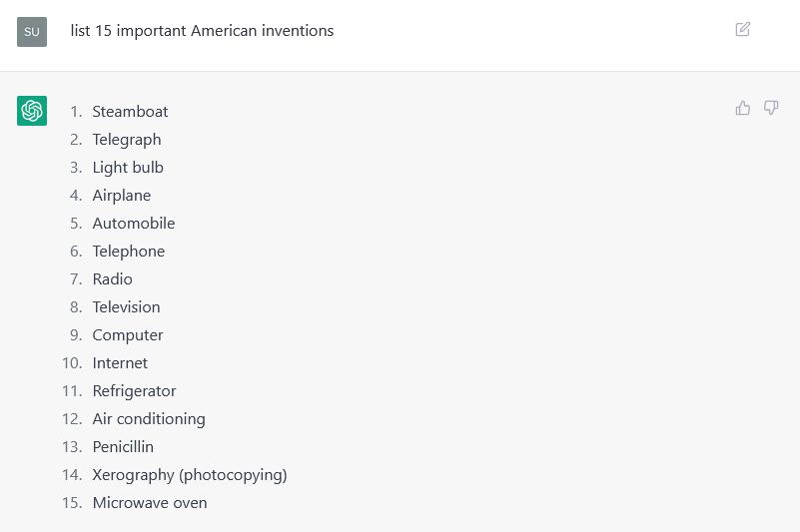Click the green ChatGPT logo avatar
The width and height of the screenshot is (800, 532).
[x=32, y=111]
